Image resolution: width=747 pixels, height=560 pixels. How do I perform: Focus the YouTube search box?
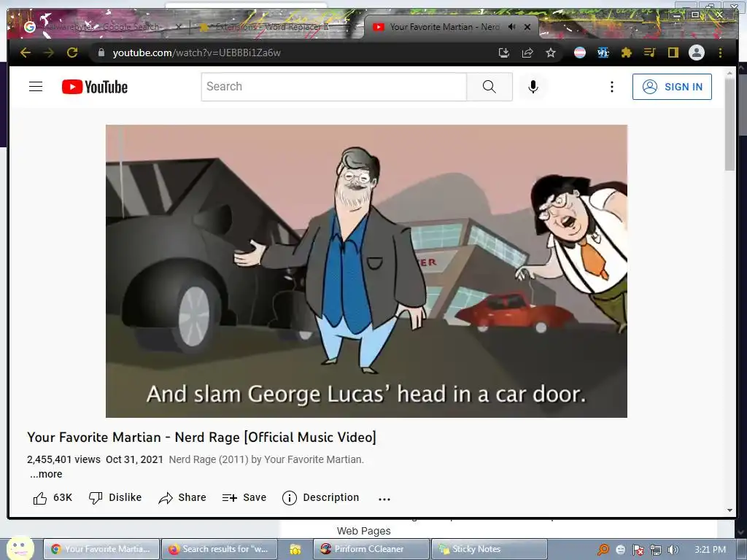pyautogui.click(x=333, y=87)
